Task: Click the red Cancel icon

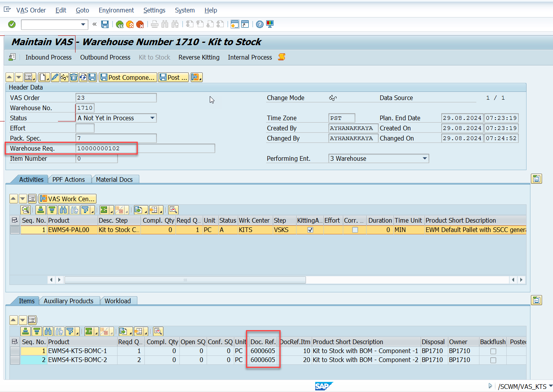Action: tap(140, 25)
